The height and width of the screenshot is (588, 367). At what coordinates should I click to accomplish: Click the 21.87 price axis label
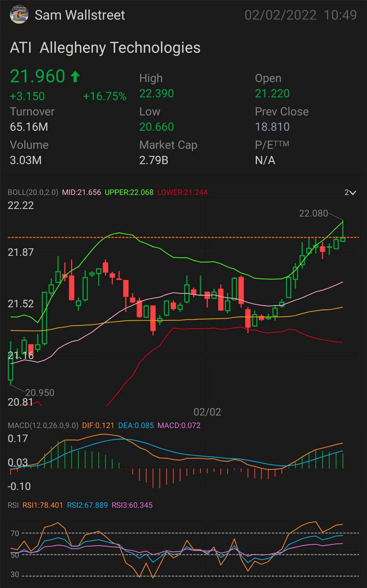21,252
